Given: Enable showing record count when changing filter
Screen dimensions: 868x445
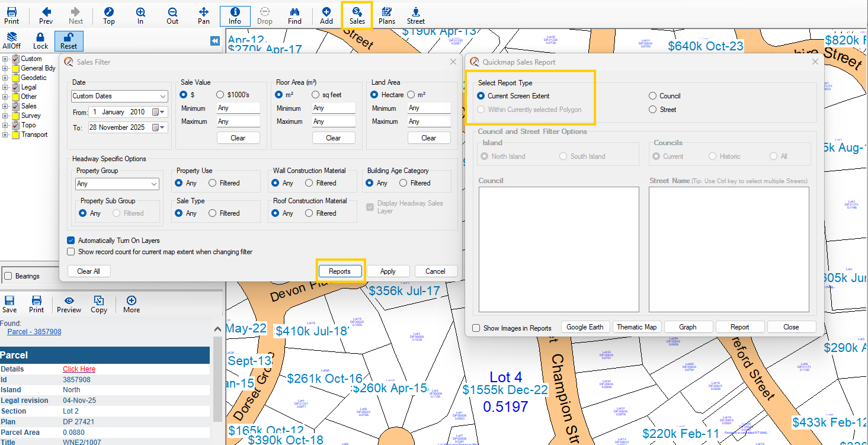Looking at the screenshot, I should pyautogui.click(x=71, y=251).
